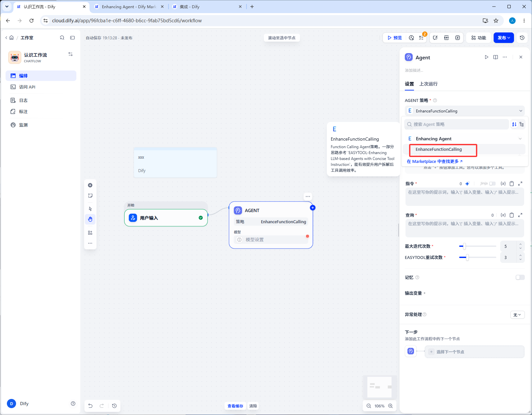The image size is (532, 415).
Task: Switch strategy list to tree view
Action: pyautogui.click(x=522, y=124)
